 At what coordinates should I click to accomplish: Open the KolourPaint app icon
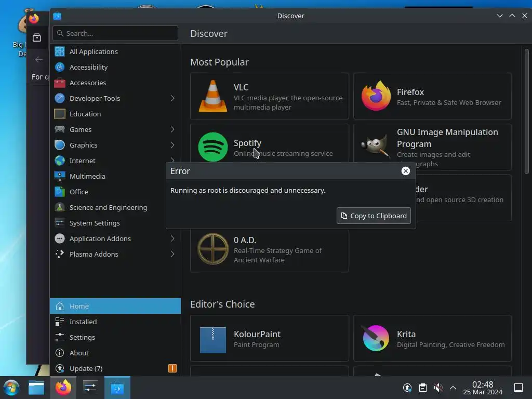pyautogui.click(x=212, y=340)
